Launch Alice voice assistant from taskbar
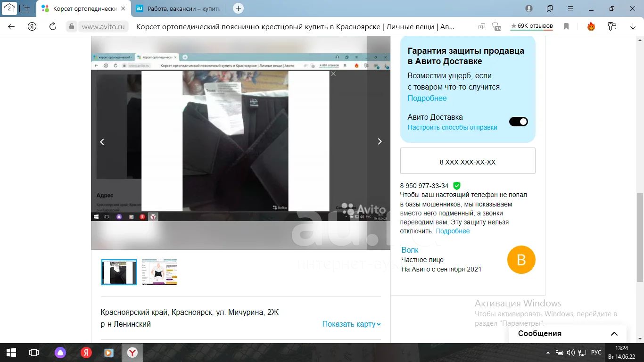 click(60, 353)
